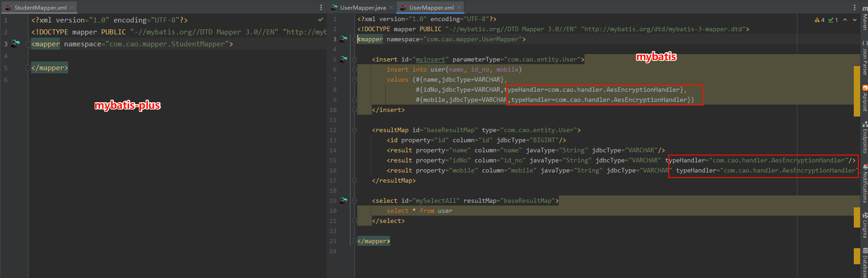Click resultMap=baseResultMap attribute in select tag
This screenshot has width=868, height=278.
509,200
